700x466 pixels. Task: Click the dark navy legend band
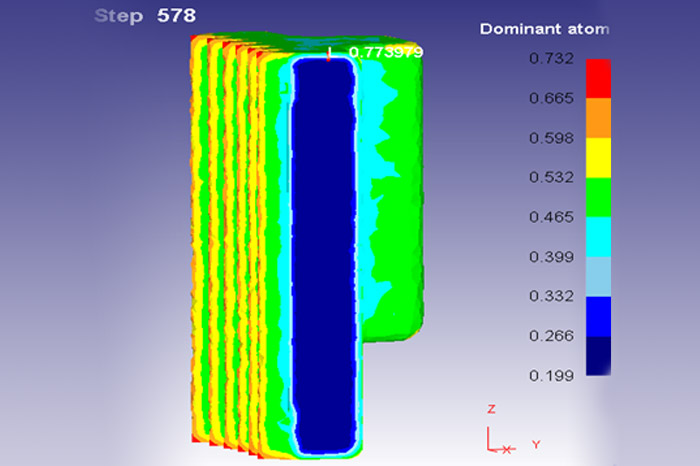point(597,355)
